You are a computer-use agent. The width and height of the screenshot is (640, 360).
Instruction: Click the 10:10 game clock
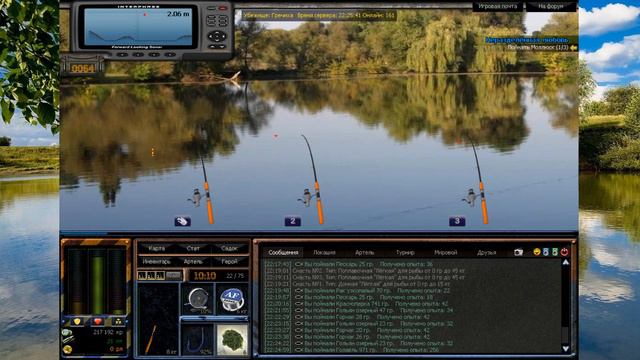(205, 276)
